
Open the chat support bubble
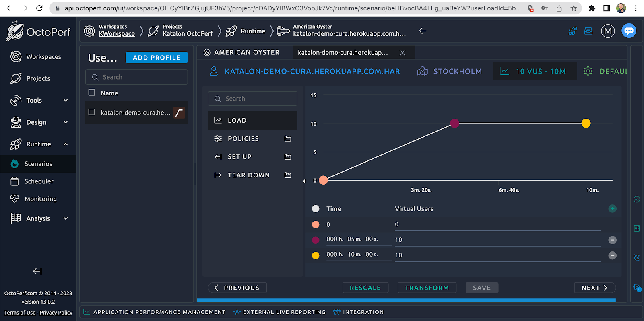[629, 31]
